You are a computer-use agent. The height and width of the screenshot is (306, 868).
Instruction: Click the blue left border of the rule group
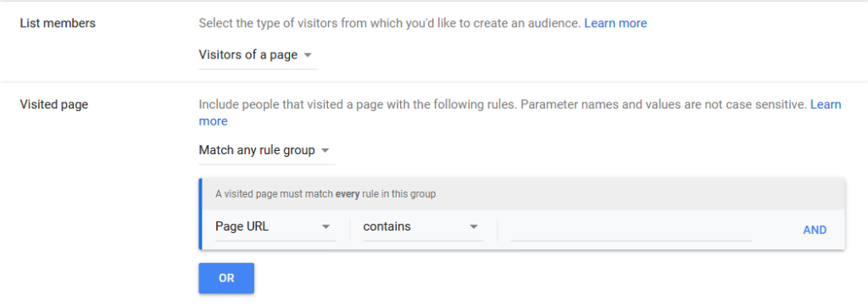pos(200,214)
